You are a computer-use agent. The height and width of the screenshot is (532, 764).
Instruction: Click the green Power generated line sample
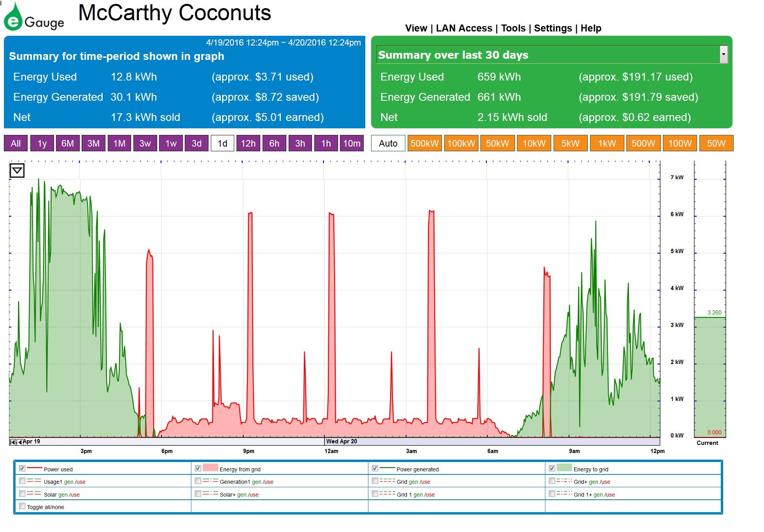(387, 468)
